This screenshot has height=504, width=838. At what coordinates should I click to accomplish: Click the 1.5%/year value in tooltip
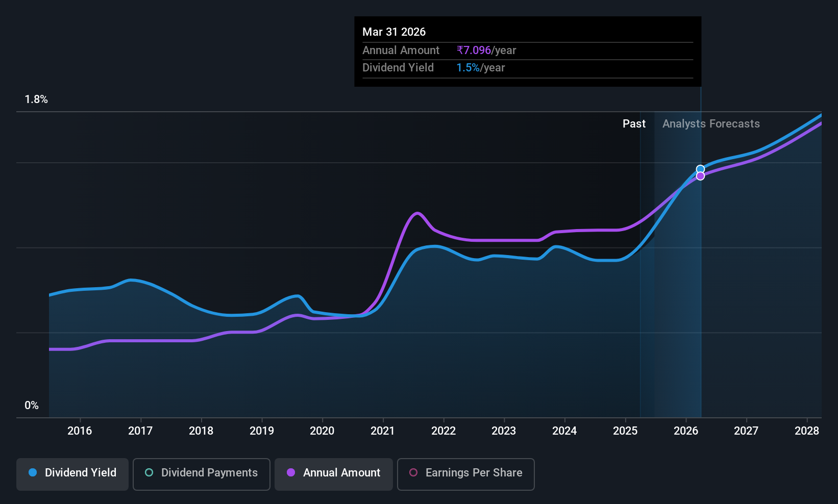tap(481, 67)
